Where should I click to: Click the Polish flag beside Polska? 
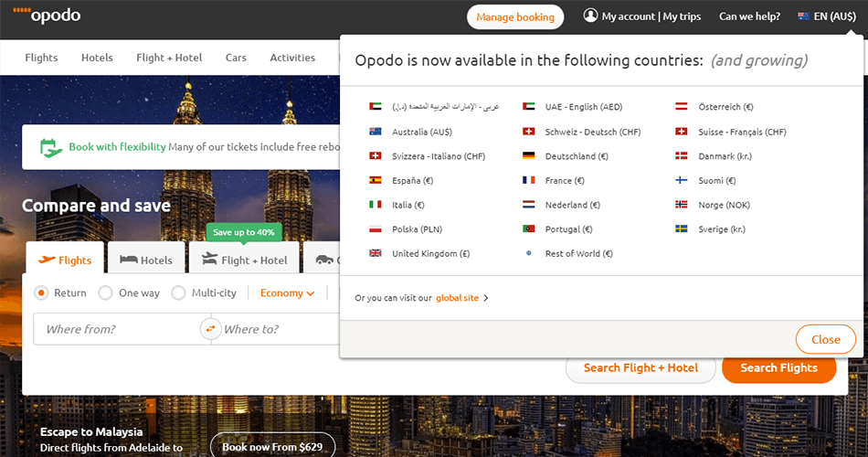click(x=376, y=228)
